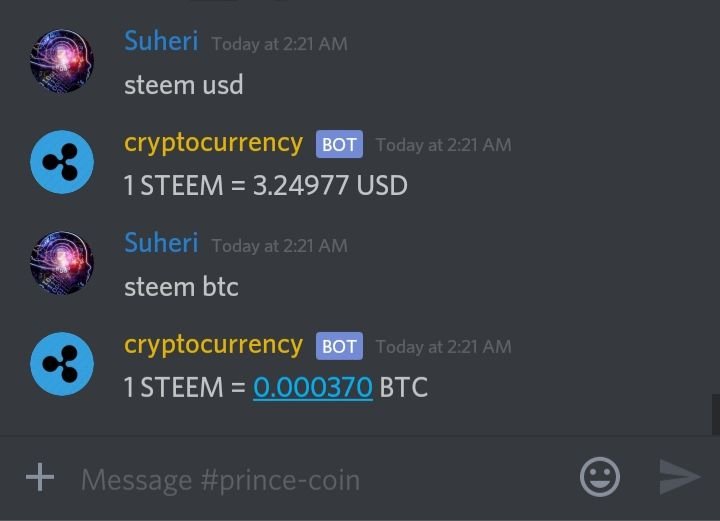Open Suheri's avatar on 'steem btc' message
Screen dimensions: 720x521
pyautogui.click(x=62, y=263)
